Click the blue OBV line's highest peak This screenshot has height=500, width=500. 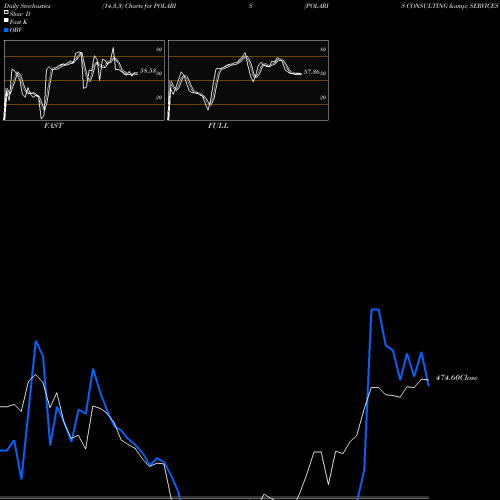click(x=375, y=310)
